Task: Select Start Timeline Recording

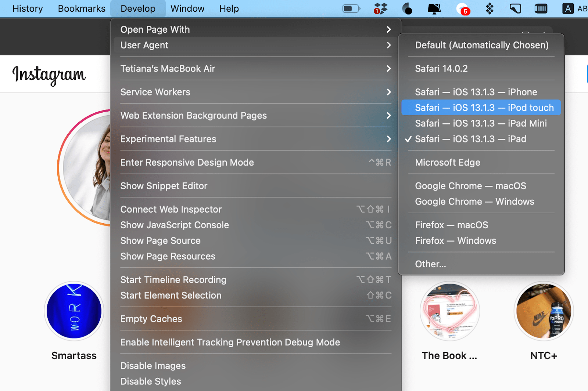Action: 256,280
